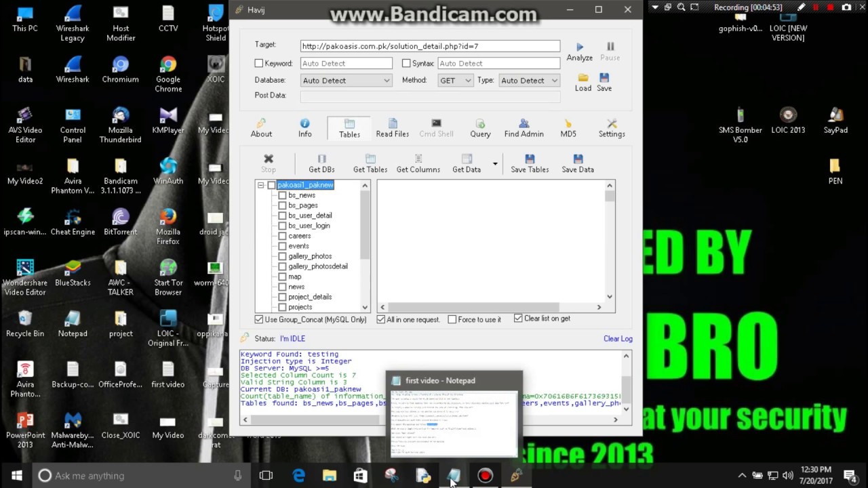868x488 pixels.
Task: Toggle Clear list on get checkbox
Action: [x=518, y=319]
